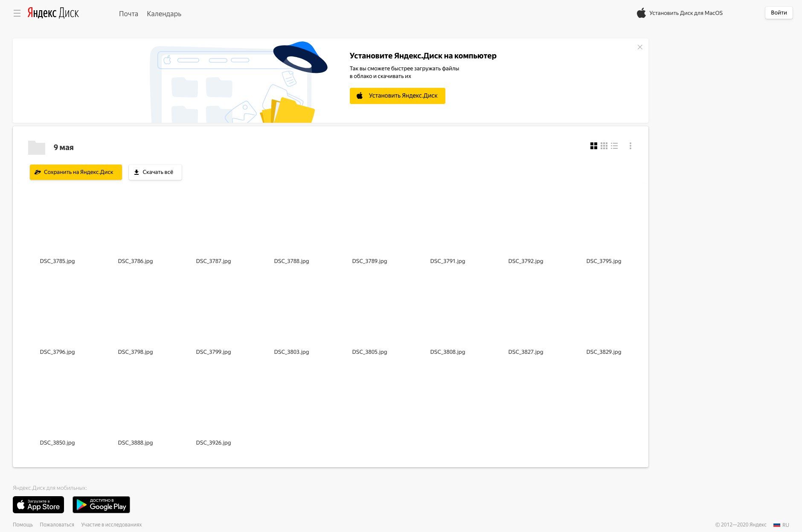
Task: Select file DSC_3787.jpg
Action: coord(213,261)
